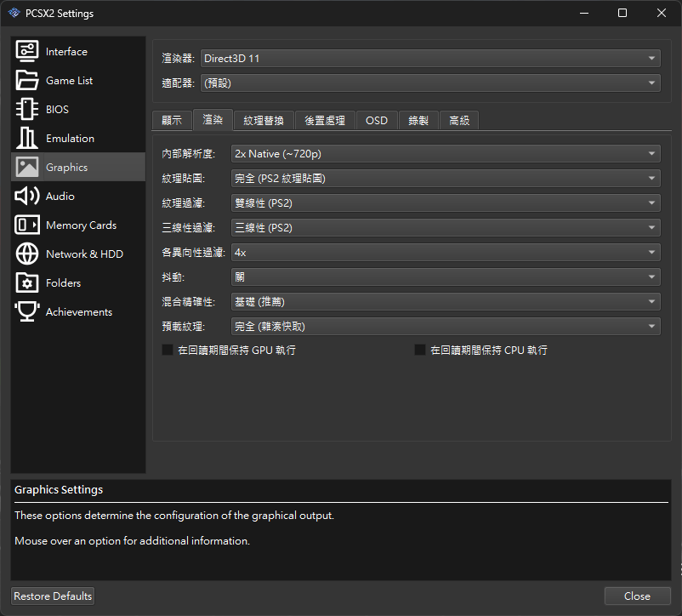Open the 渲染器 Direct3D 11 dropdown

(429, 58)
